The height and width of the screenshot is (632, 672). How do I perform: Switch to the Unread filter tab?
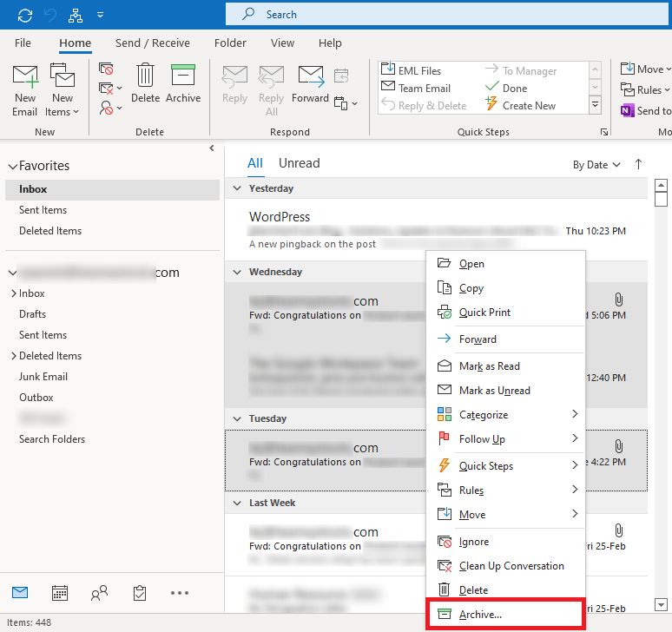299,163
